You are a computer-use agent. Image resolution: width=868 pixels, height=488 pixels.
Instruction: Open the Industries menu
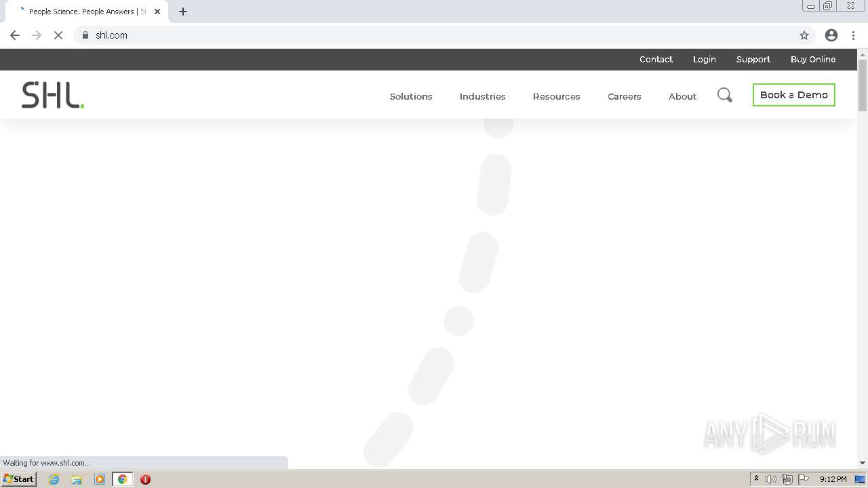point(483,96)
